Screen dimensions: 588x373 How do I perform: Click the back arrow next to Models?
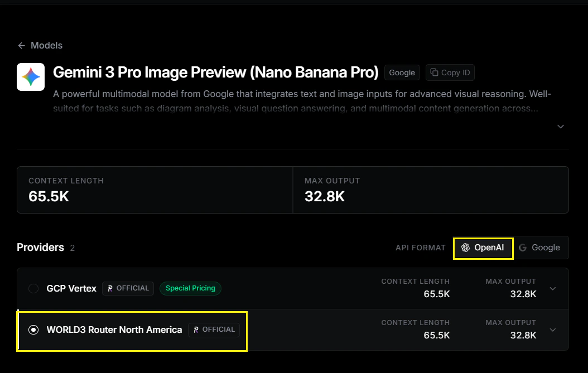tap(21, 45)
